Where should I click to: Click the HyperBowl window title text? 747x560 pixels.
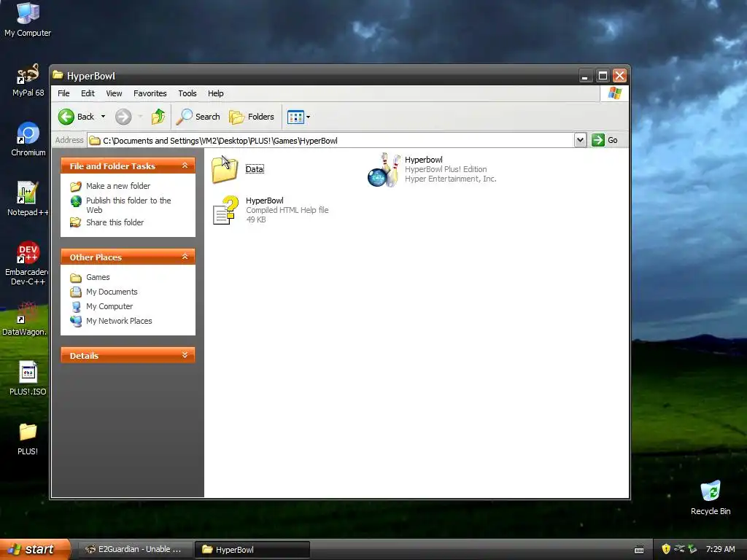[x=91, y=76]
